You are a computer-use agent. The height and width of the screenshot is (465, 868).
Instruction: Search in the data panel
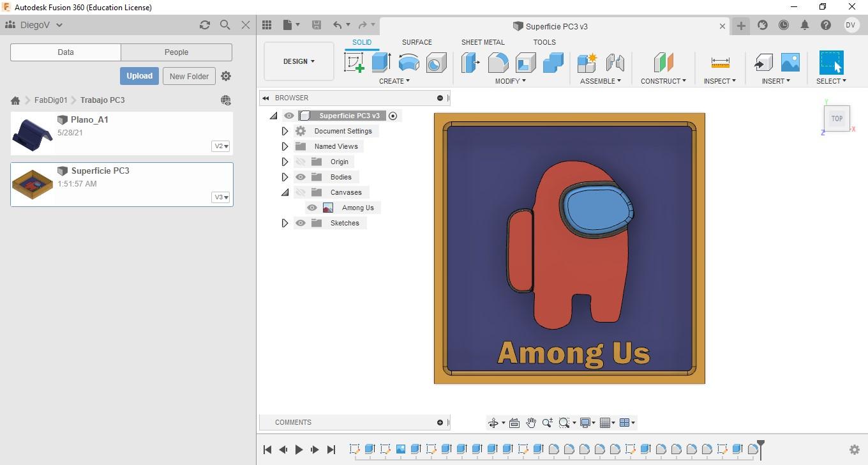click(x=225, y=25)
